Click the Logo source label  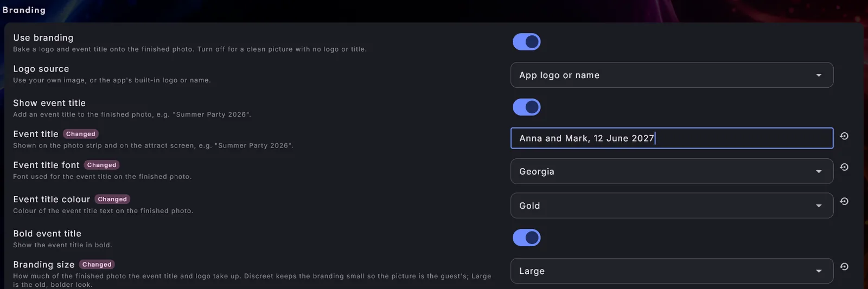[41, 69]
